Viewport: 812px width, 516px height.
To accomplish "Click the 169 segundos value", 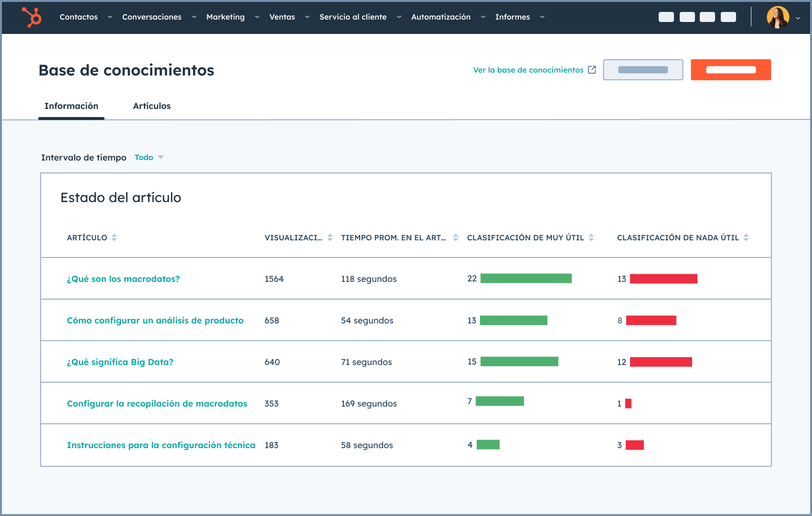I will [369, 404].
